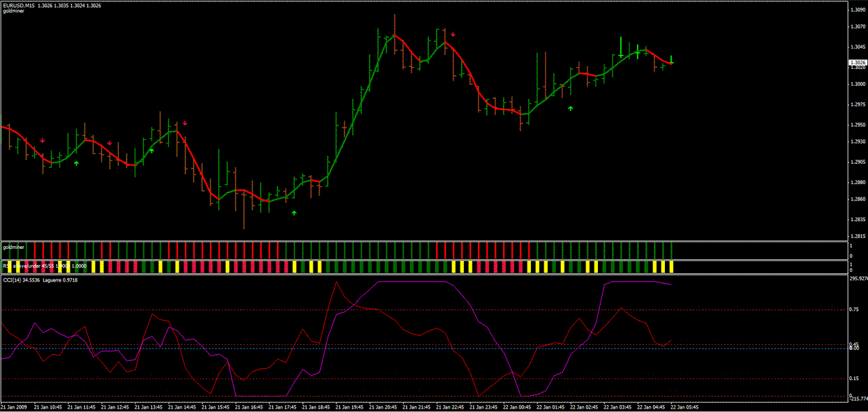
Task: Click the first red sell arrow on the far left
Action: (43, 140)
